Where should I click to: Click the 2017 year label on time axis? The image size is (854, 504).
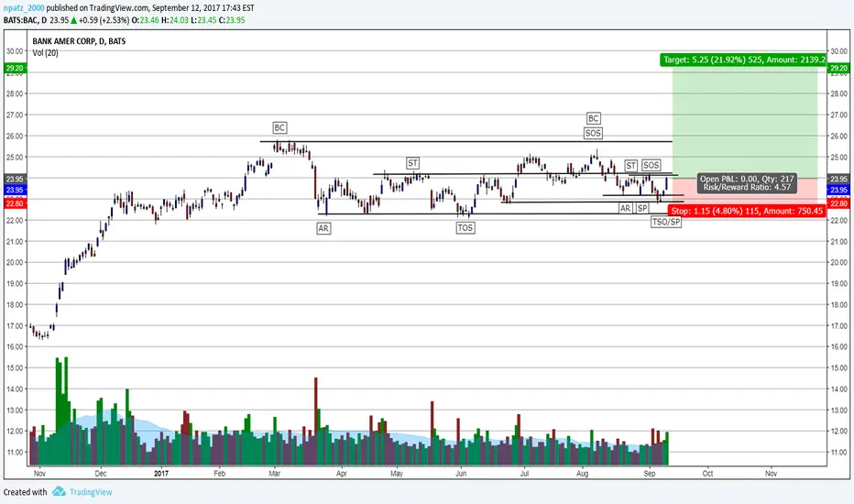(x=160, y=474)
